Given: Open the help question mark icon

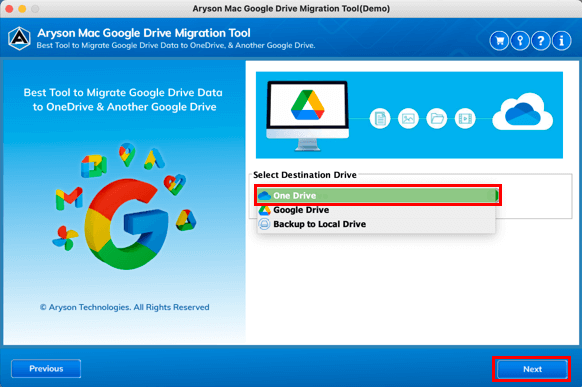Looking at the screenshot, I should (541, 41).
